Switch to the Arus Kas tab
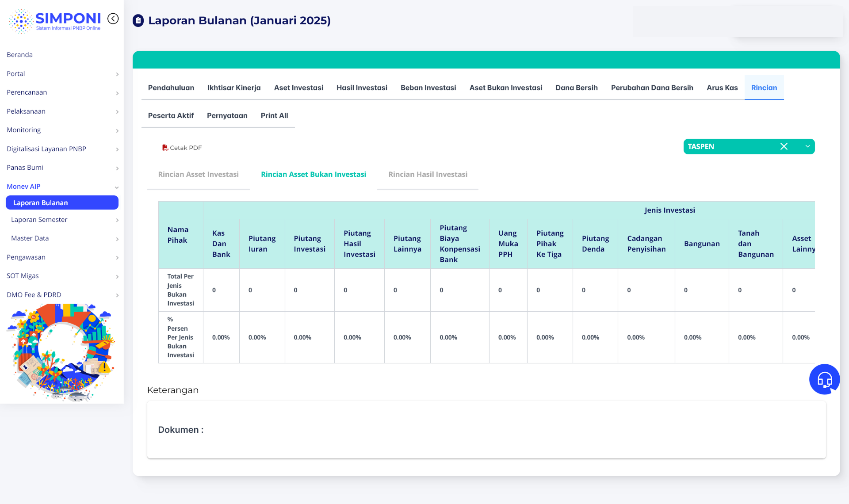The height and width of the screenshot is (504, 849). [x=722, y=88]
